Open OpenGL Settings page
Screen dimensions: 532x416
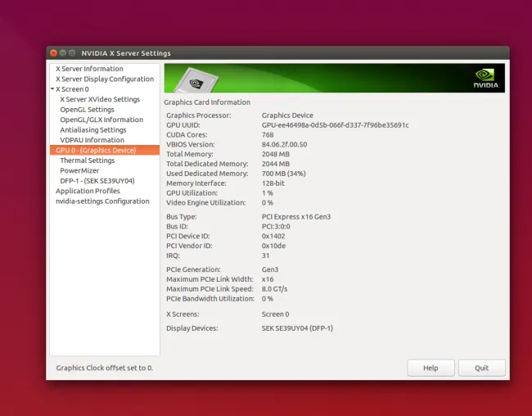point(87,110)
